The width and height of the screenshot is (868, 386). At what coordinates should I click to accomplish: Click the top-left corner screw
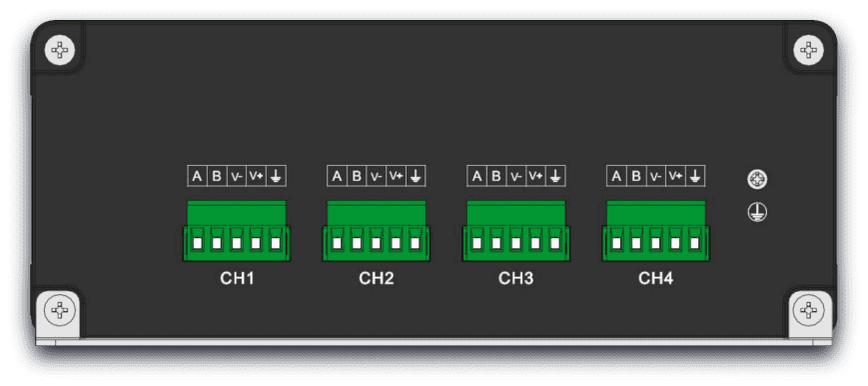60,50
